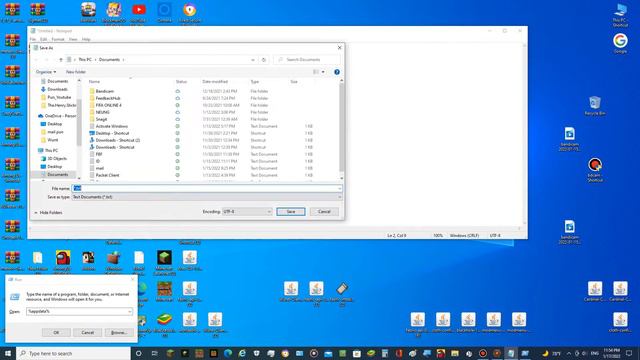
Task: Click New folder in Save As toolbar
Action: pyautogui.click(x=76, y=72)
